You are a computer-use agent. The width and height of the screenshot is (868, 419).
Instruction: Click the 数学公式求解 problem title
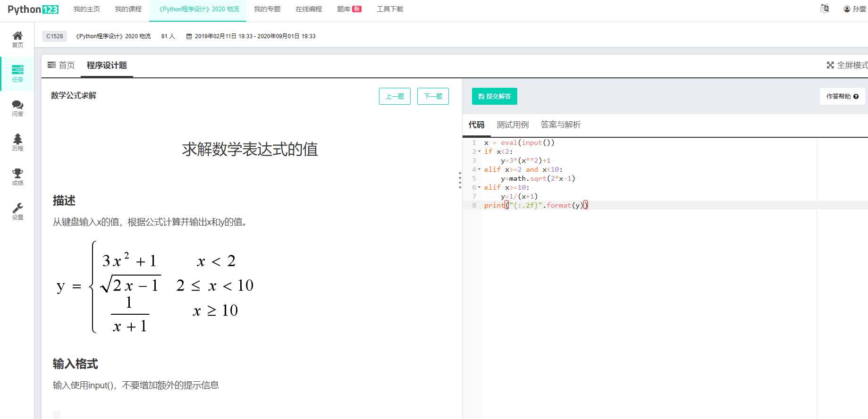(x=74, y=95)
